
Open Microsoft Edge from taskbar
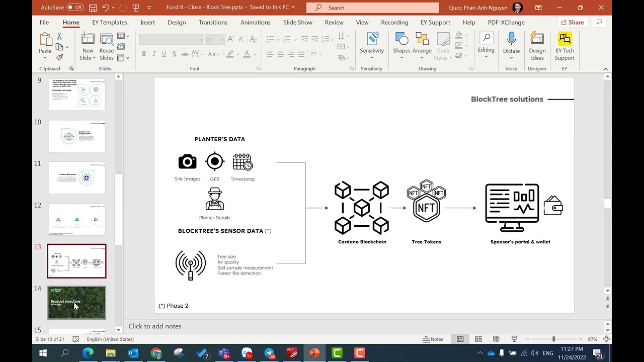coord(88,353)
